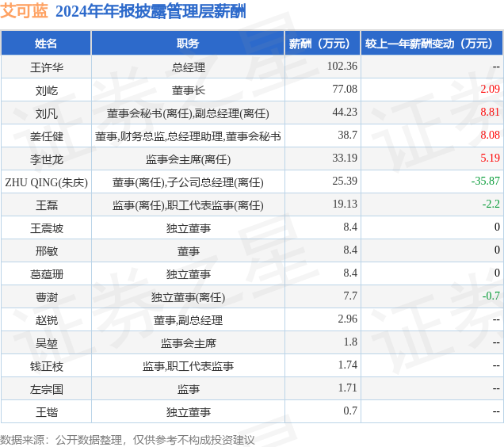Click 董事(离任),子公司总经理(离任) cell
Viewport: 504px width, 447px height.
pos(188,182)
